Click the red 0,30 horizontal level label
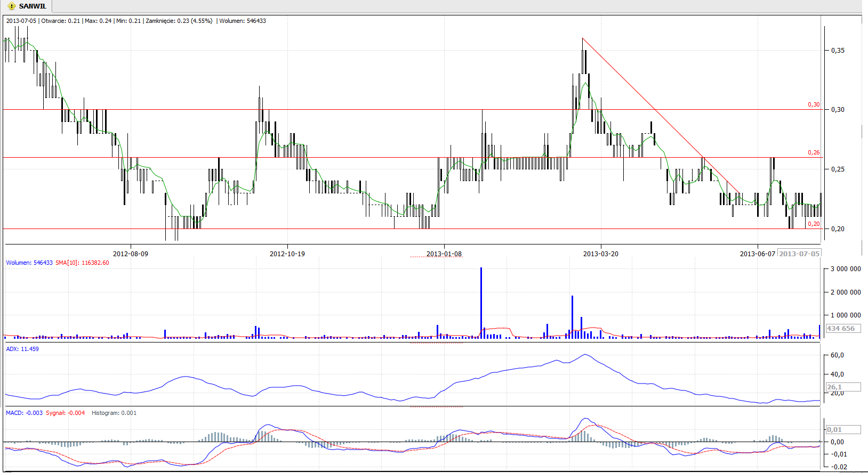 click(814, 105)
